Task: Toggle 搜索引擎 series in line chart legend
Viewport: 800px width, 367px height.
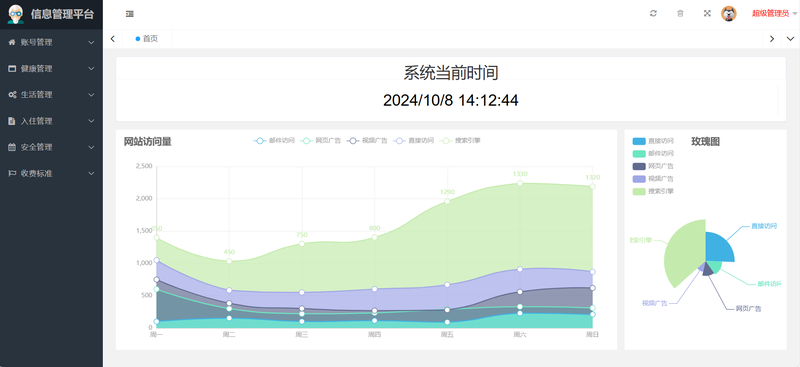Action: (460, 140)
